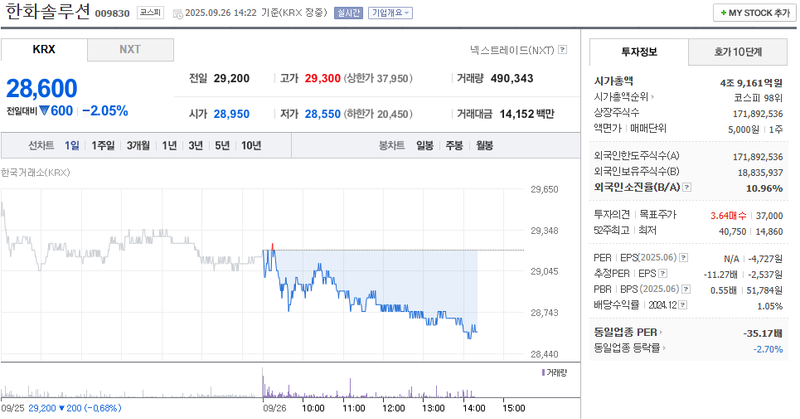Select the 1주일 chart period
This screenshot has height=419, width=800.
tap(103, 145)
